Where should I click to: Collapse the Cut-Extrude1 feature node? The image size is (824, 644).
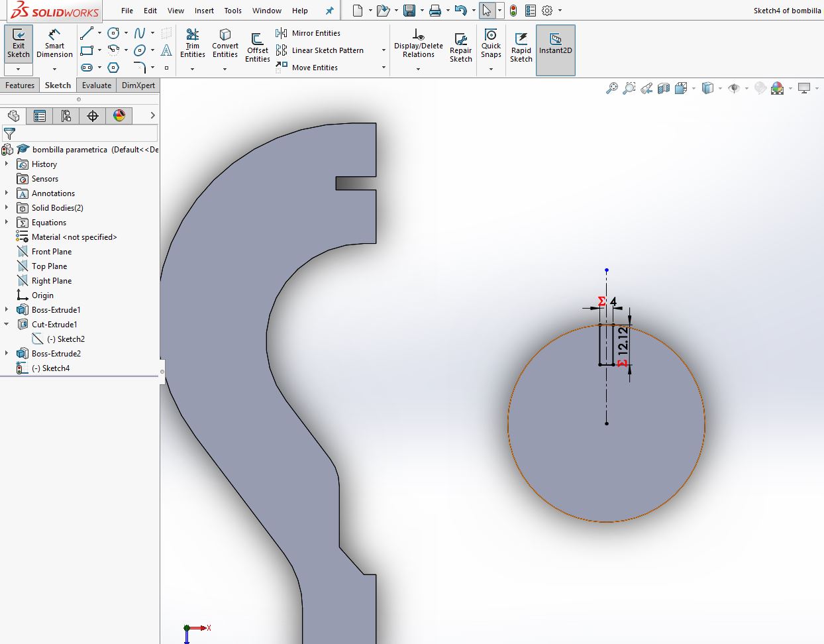7,324
